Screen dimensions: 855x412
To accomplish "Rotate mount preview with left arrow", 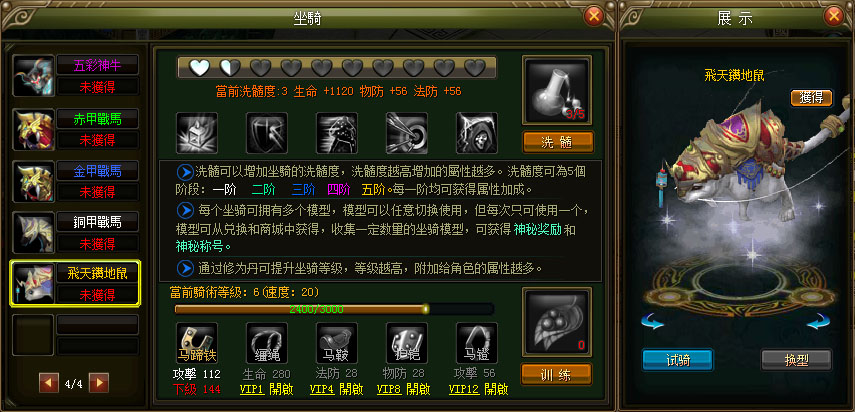I will click(652, 323).
